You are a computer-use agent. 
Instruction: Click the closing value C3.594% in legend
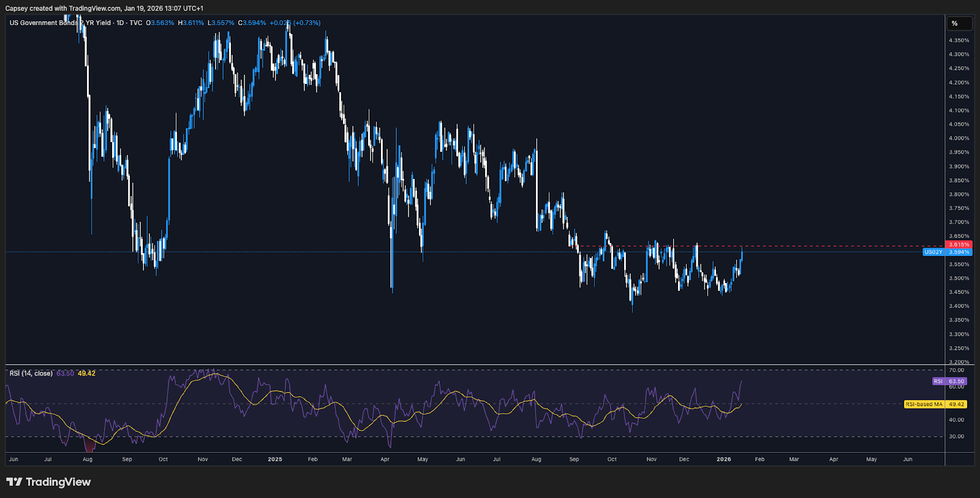[252, 23]
